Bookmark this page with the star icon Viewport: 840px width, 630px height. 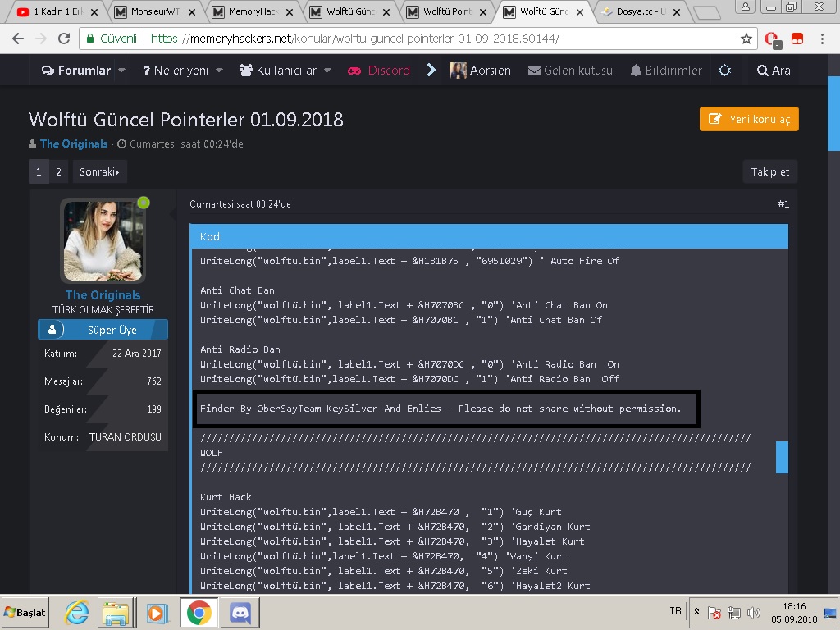[746, 39]
